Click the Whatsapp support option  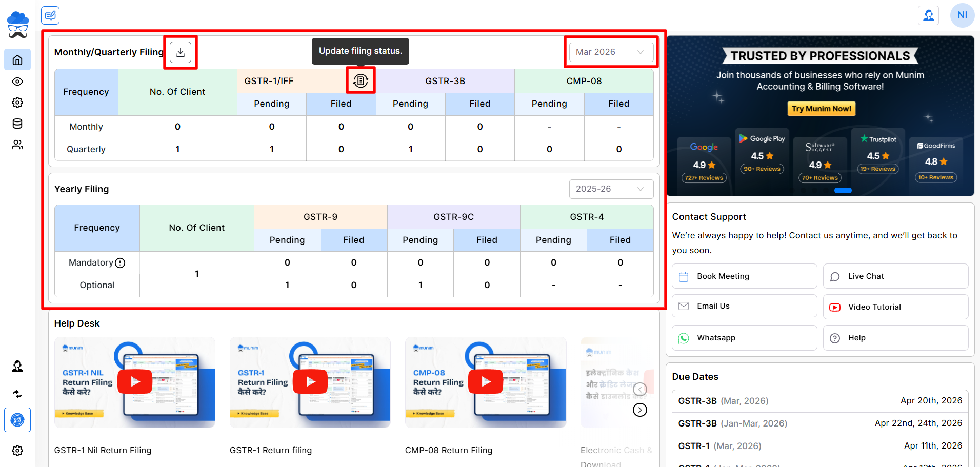click(x=744, y=338)
